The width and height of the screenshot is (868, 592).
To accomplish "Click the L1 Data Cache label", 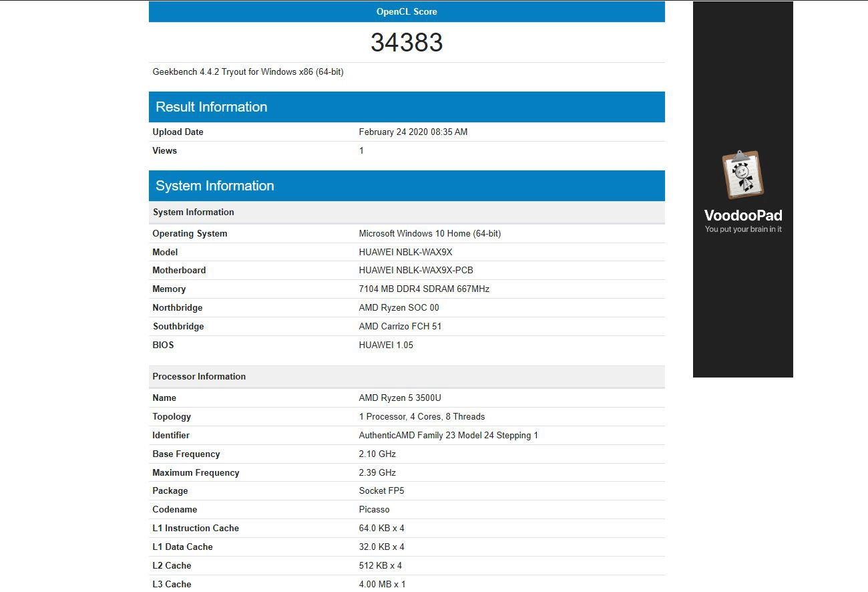I will (182, 547).
